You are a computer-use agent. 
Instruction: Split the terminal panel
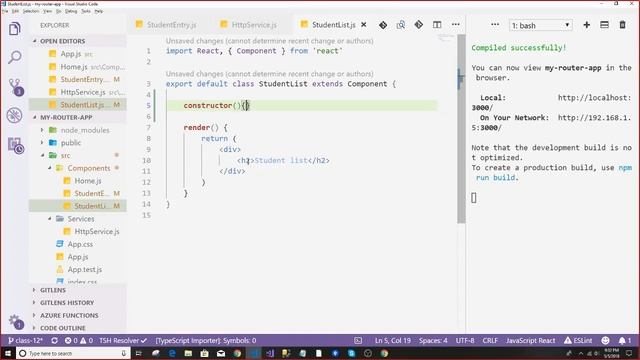tap(604, 25)
